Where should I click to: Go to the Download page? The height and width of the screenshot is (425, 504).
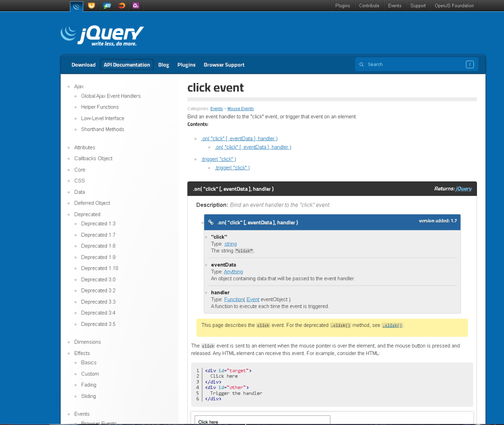coord(83,65)
